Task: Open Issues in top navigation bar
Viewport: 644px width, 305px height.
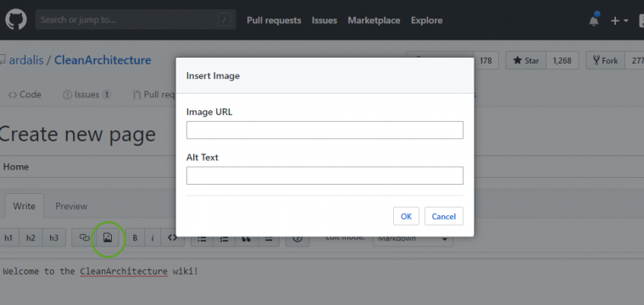Action: pos(324,20)
